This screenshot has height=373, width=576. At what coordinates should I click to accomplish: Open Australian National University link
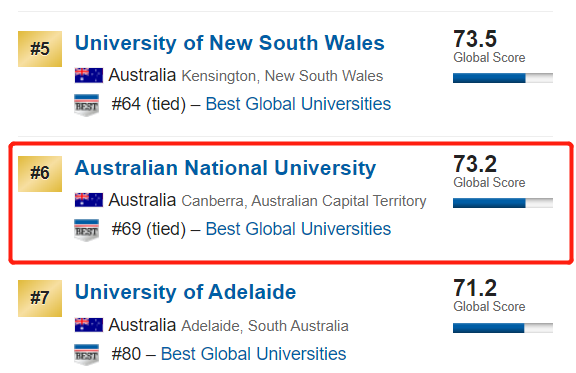pyautogui.click(x=225, y=168)
